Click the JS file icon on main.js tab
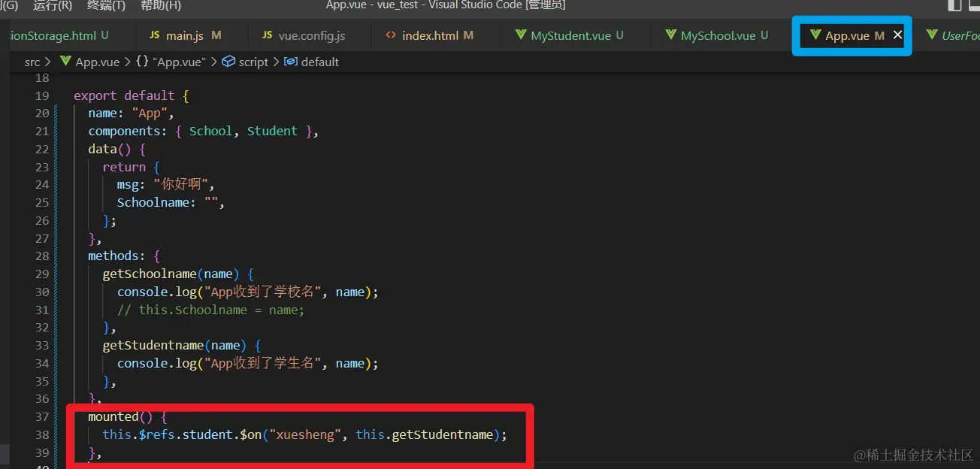 pyautogui.click(x=155, y=35)
